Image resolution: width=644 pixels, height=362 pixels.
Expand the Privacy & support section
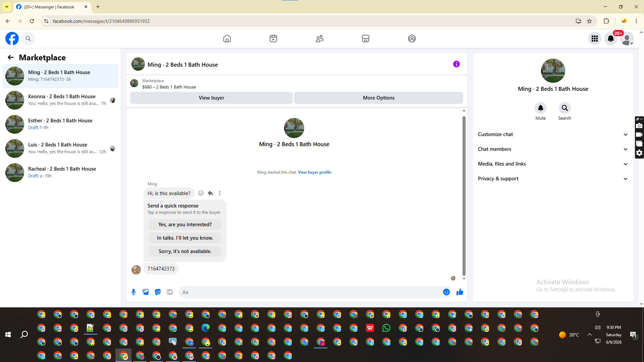click(553, 179)
